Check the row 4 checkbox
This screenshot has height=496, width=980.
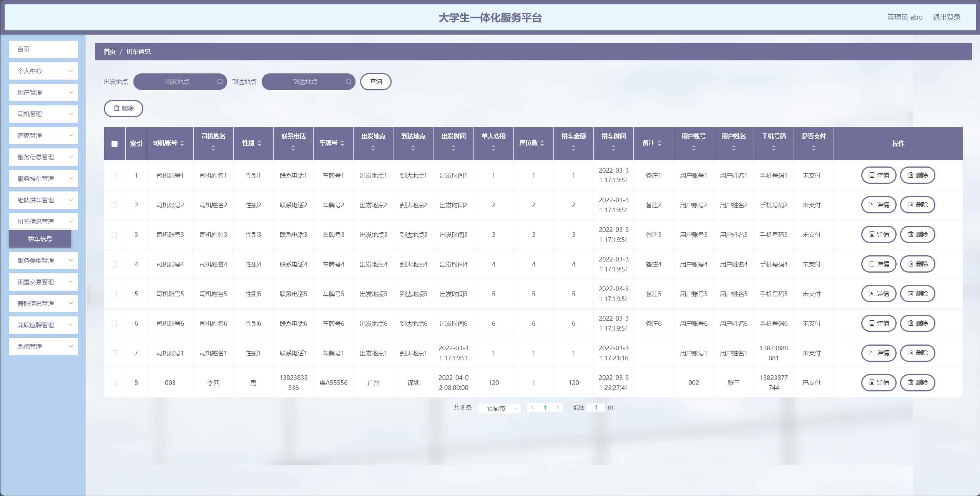pos(114,264)
